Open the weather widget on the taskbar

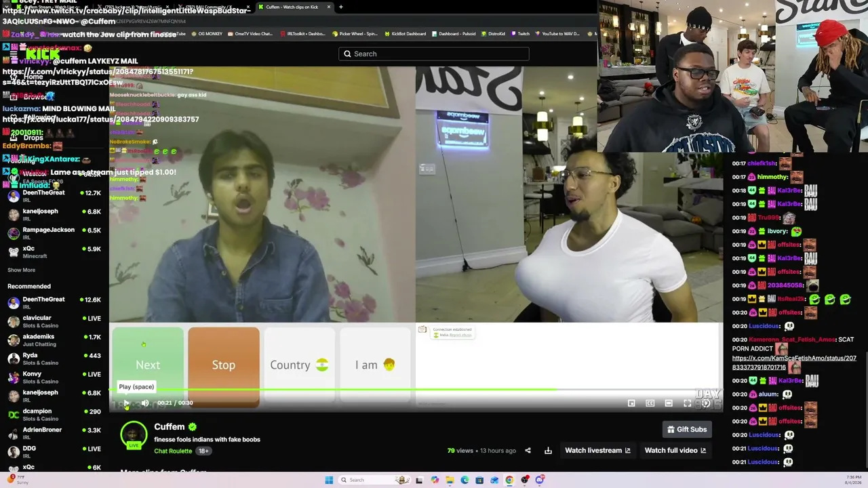[16, 479]
